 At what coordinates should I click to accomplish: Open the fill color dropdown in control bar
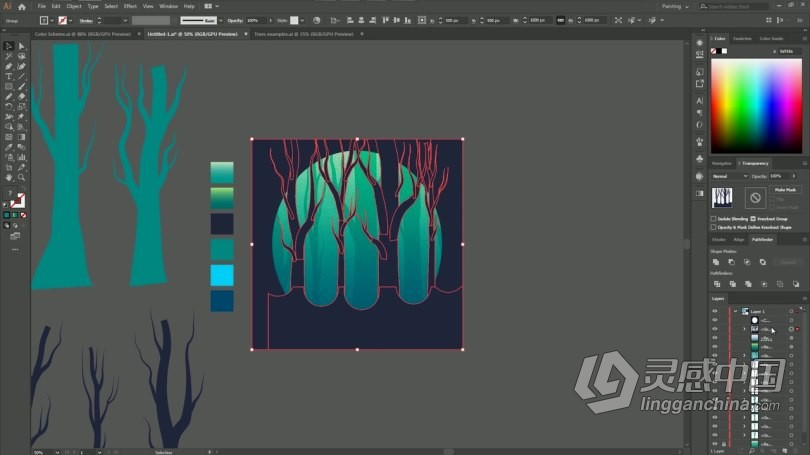tap(52, 21)
